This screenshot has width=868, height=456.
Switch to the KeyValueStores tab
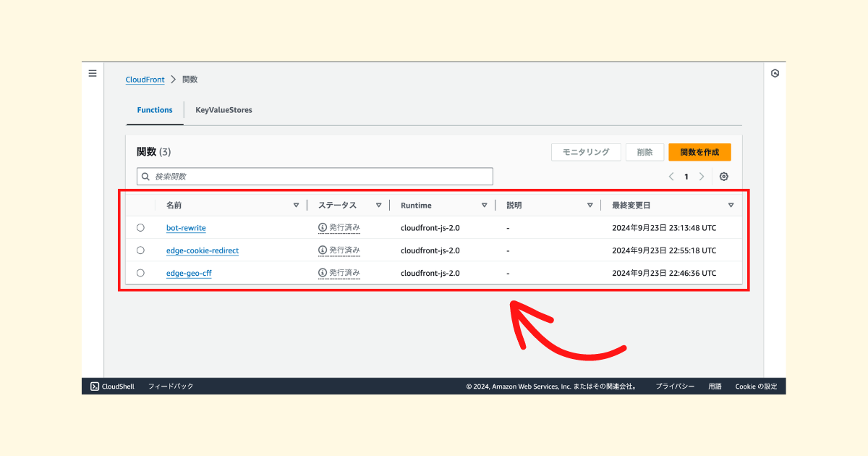point(224,110)
